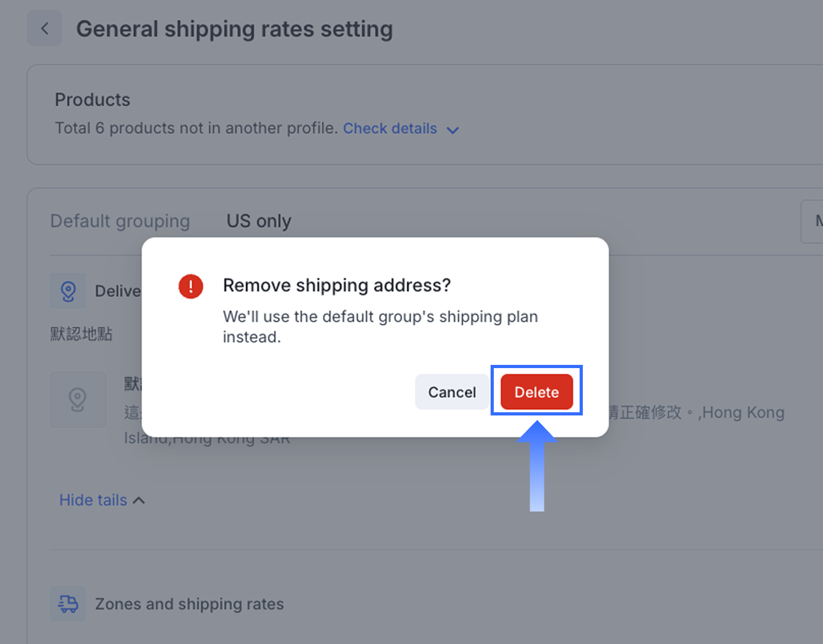Click the Delivery location pin icon
Screen dimensions: 823x644
(68, 291)
